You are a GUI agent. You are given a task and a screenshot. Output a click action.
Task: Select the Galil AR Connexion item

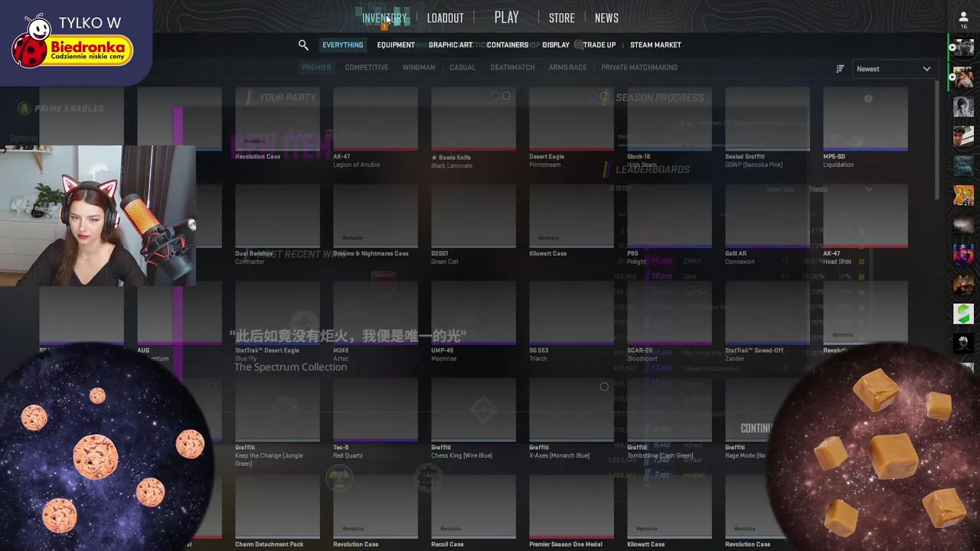click(x=767, y=226)
